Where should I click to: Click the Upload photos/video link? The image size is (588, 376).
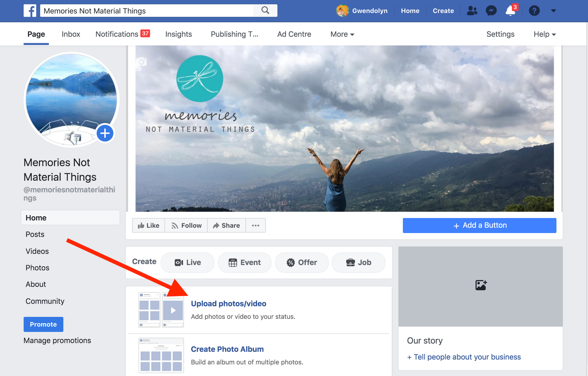[228, 304]
